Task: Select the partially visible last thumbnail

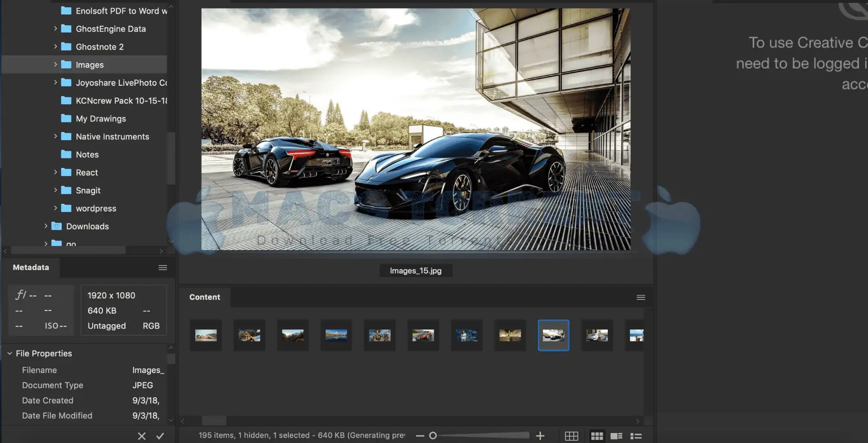Action: click(x=635, y=335)
